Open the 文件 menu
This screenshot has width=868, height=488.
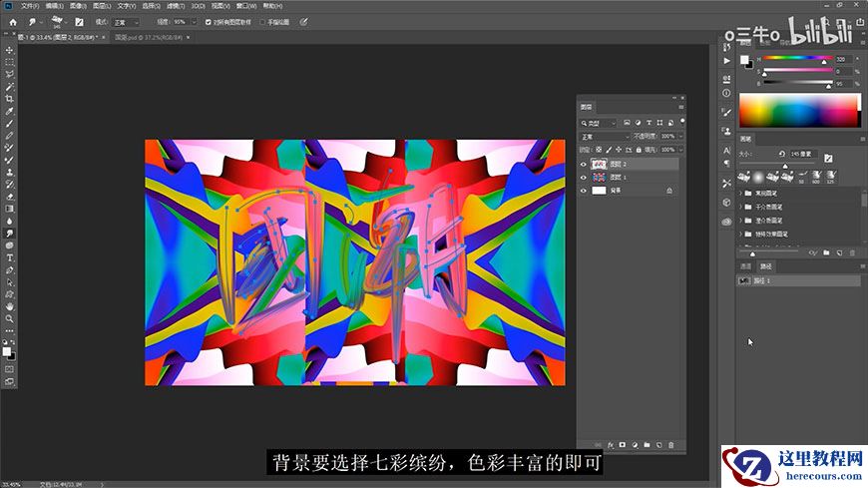point(30,6)
